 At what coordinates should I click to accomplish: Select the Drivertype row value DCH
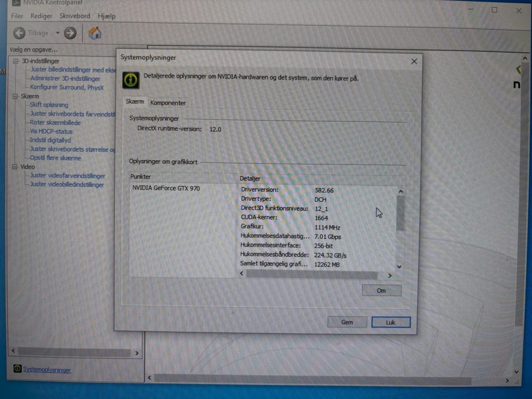320,199
